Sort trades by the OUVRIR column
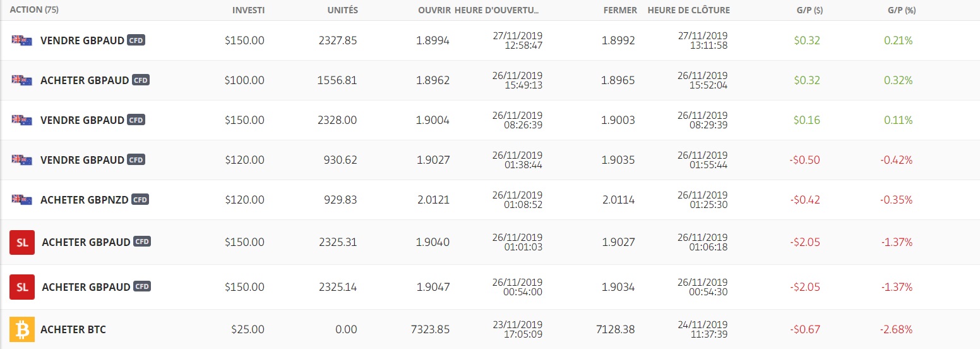The width and height of the screenshot is (980, 349). pyautogui.click(x=434, y=10)
